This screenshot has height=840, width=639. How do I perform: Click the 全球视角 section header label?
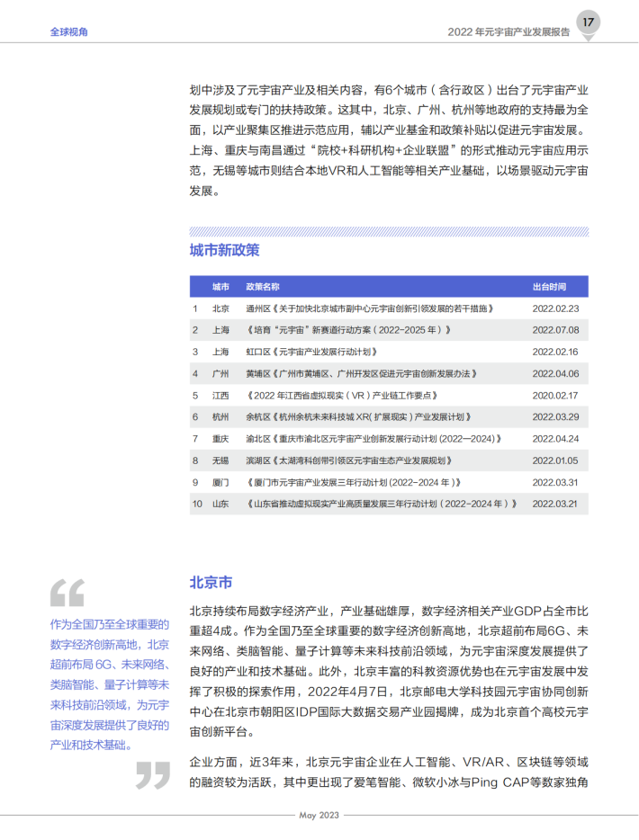coord(69,32)
